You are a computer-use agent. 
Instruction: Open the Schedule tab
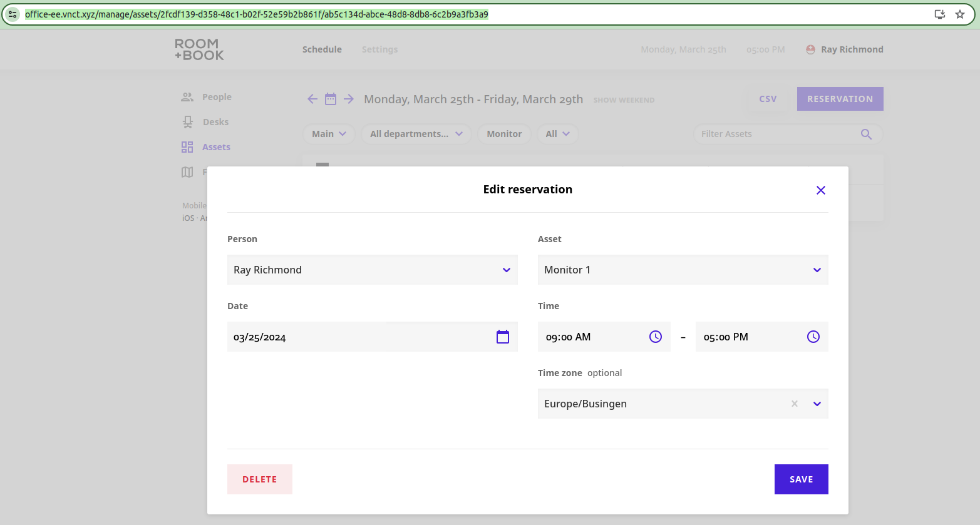point(322,49)
